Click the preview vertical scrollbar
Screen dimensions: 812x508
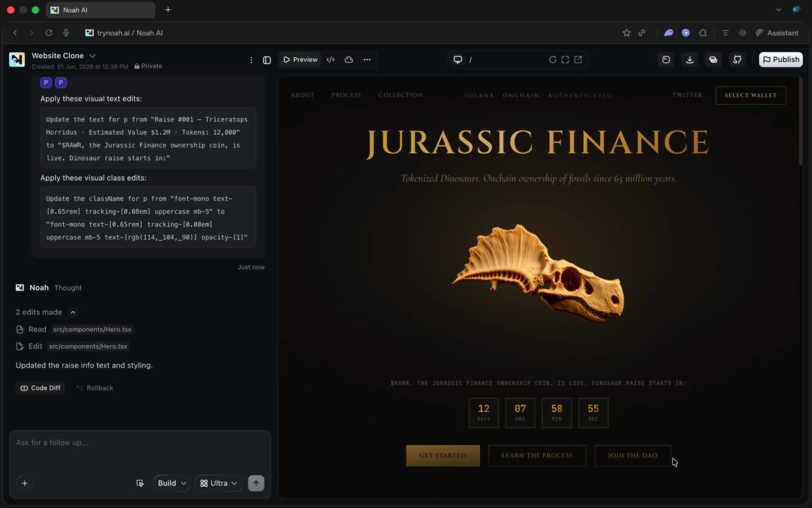tap(801, 121)
